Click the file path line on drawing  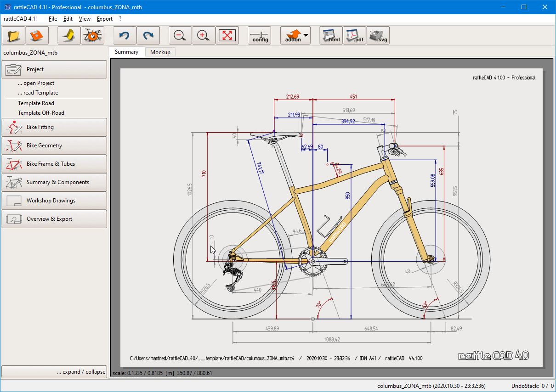pos(276,358)
